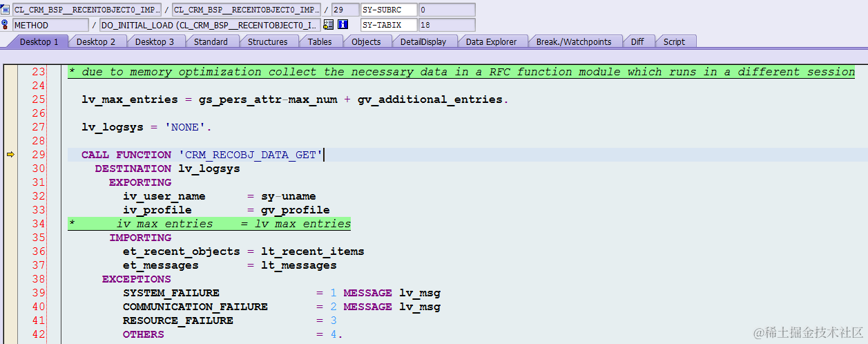Click the DO_INITIAL_LOAD method name field
This screenshot has height=344, width=868.
211,25
